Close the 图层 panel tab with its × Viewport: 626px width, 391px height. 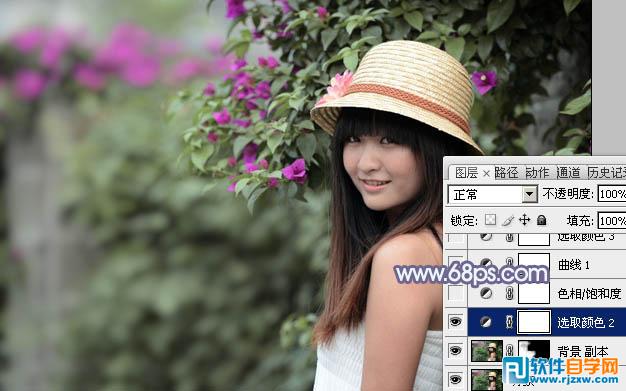(x=486, y=173)
